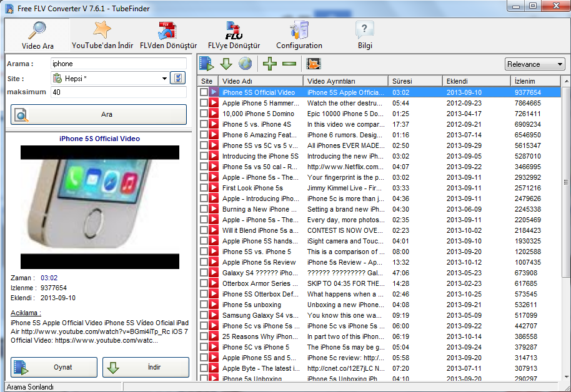Click the Arama search text field

click(x=118, y=64)
